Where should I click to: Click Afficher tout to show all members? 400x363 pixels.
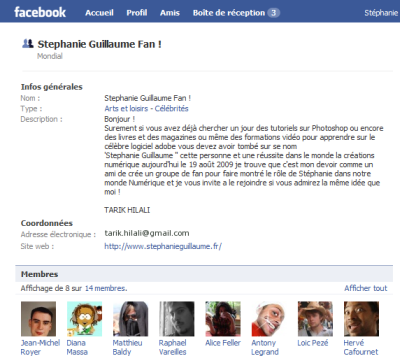(x=366, y=288)
